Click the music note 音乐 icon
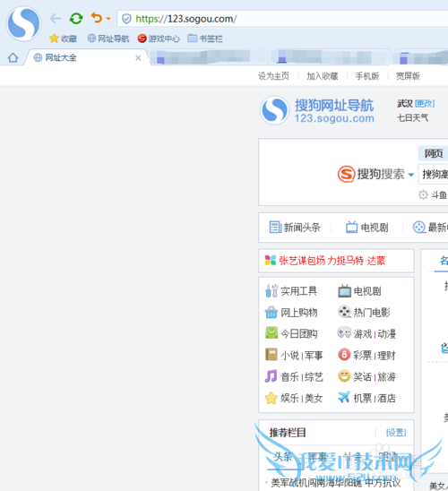Viewport: 448px width, 491px height. coord(271,375)
